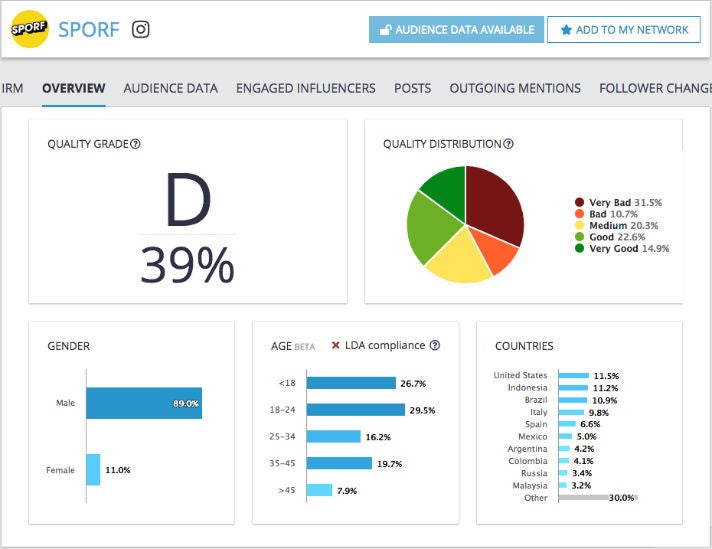The width and height of the screenshot is (712, 549).
Task: Click the United States country bar
Action: point(573,376)
